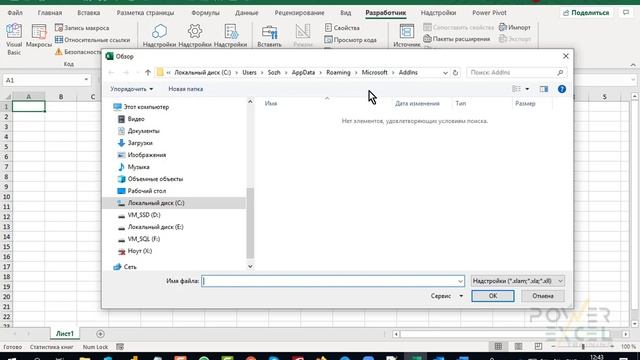Refresh the AddIns folder view
This screenshot has width=640, height=360.
tap(456, 73)
